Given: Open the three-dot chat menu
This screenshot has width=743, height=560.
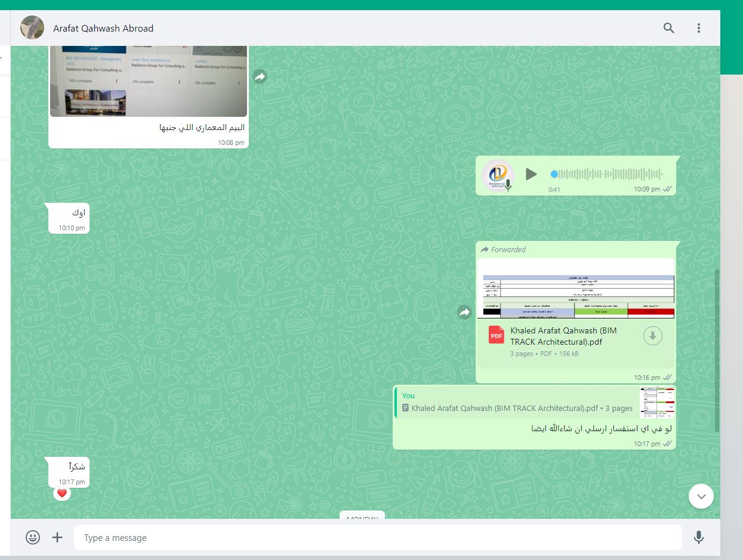Looking at the screenshot, I should 699,28.
